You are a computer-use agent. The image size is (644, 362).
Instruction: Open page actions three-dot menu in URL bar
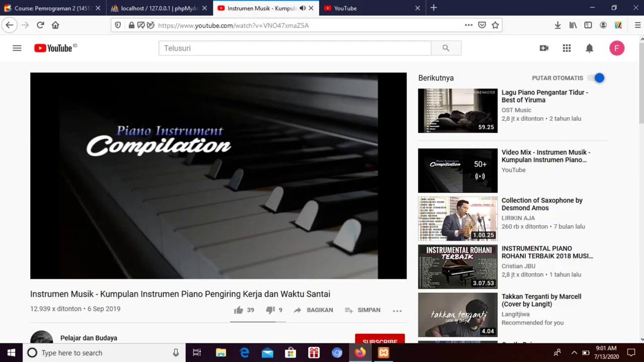point(468,25)
